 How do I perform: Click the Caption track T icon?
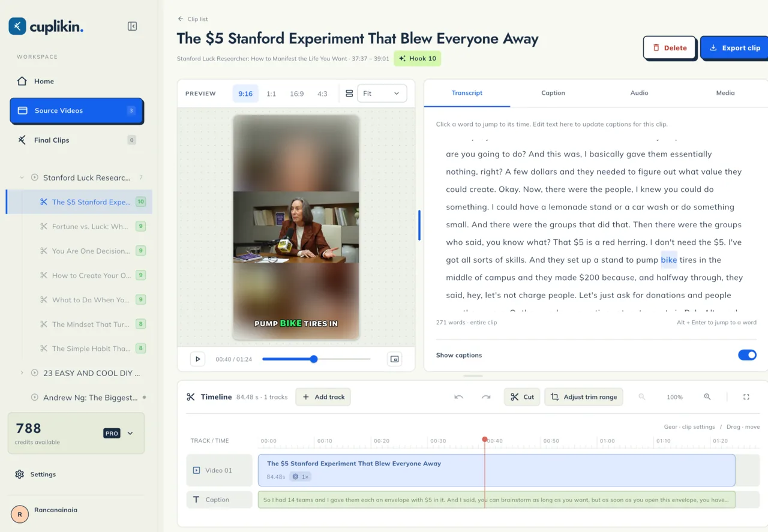click(196, 500)
